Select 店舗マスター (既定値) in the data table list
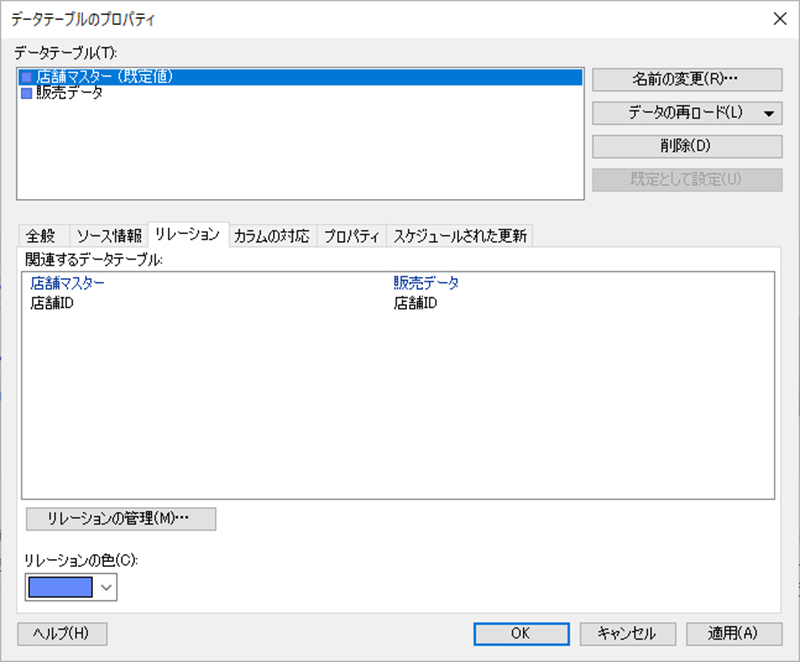Image resolution: width=800 pixels, height=662 pixels. pos(300,77)
